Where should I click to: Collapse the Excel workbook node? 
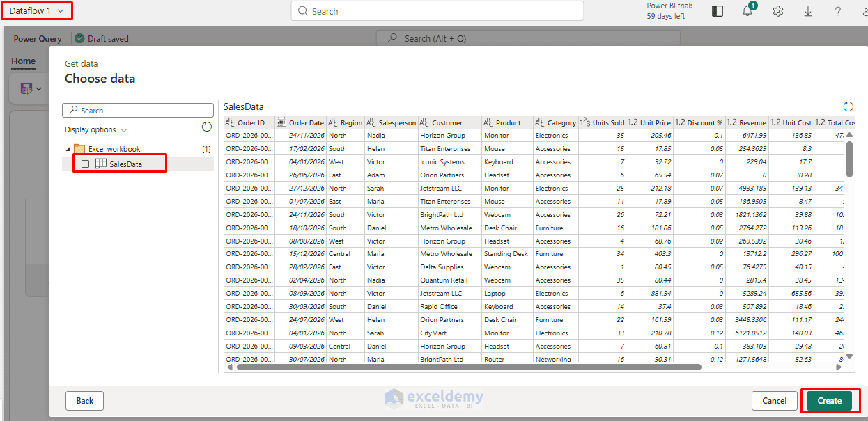pyautogui.click(x=68, y=149)
